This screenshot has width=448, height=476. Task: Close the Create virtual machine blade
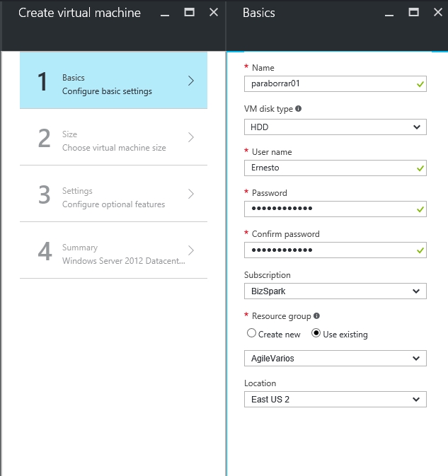point(214,13)
